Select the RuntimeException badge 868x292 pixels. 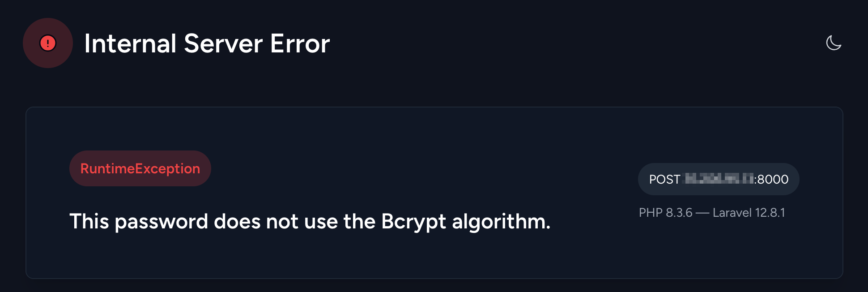coord(140,168)
